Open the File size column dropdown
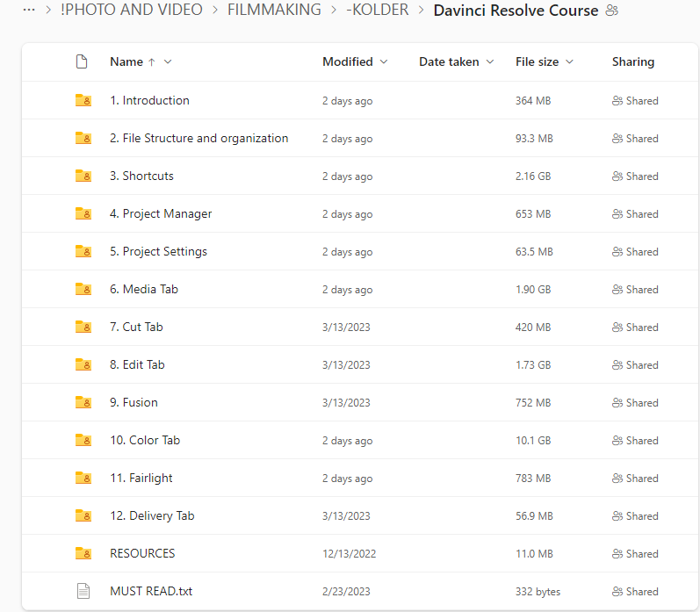This screenshot has width=700, height=612. click(569, 61)
